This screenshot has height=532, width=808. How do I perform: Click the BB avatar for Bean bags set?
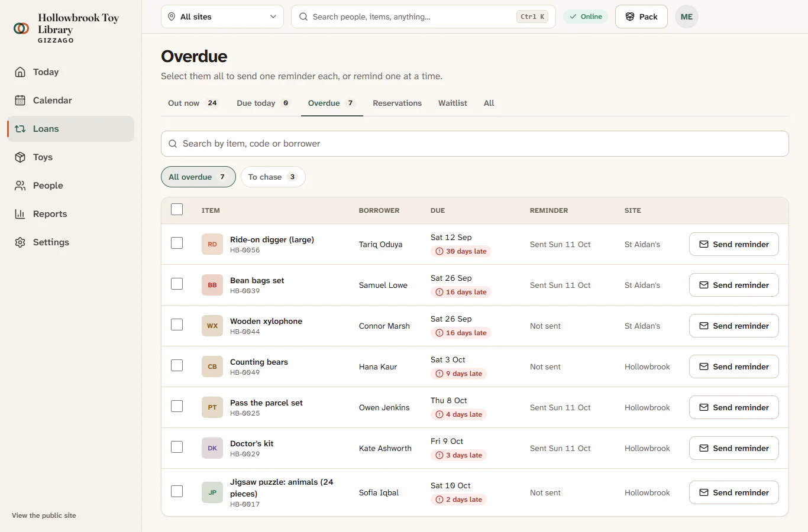pyautogui.click(x=212, y=285)
